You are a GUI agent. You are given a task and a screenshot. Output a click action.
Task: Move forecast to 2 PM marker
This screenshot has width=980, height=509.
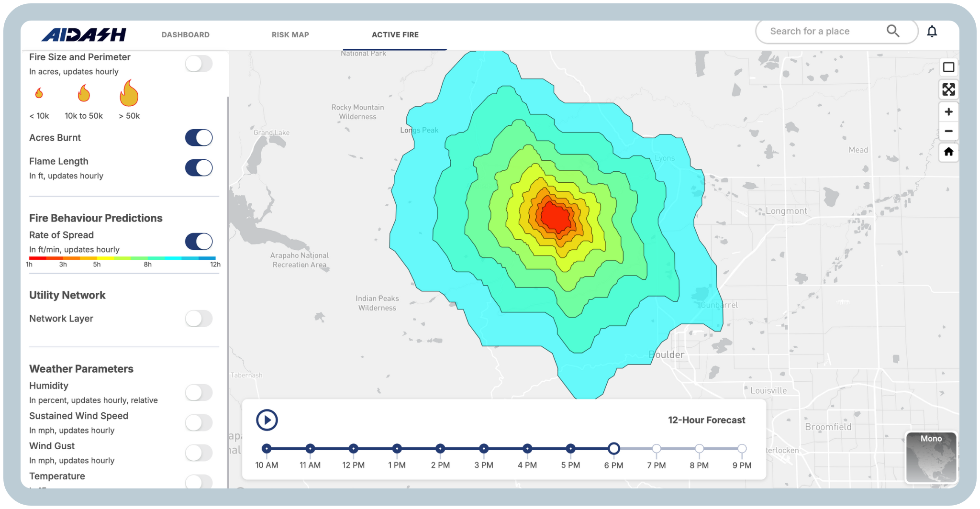click(440, 449)
